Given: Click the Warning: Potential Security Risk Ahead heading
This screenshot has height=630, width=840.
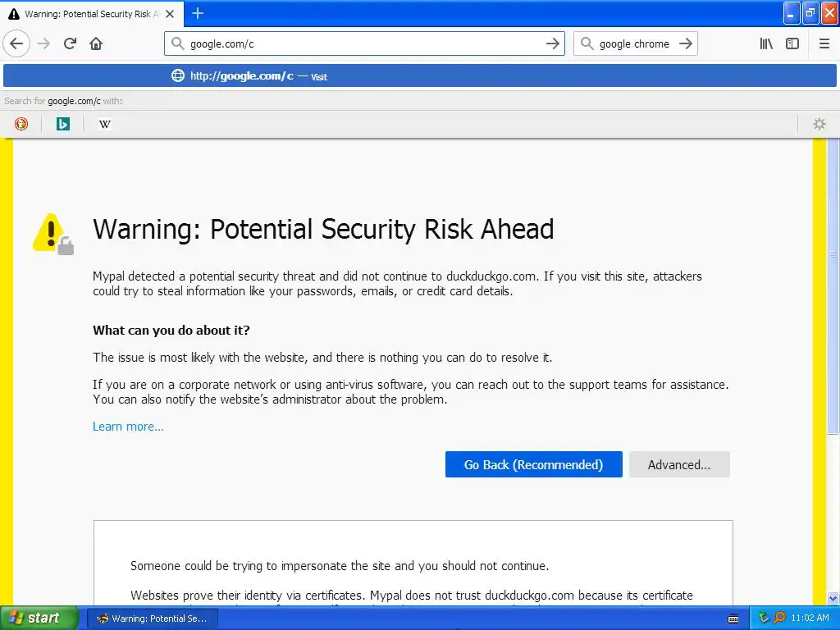Looking at the screenshot, I should pos(323,230).
